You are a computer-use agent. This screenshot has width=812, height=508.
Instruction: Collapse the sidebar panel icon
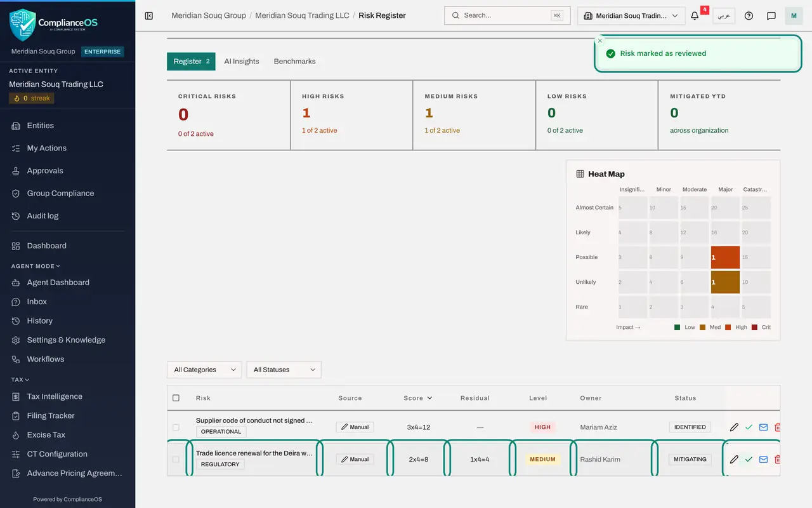(x=149, y=15)
